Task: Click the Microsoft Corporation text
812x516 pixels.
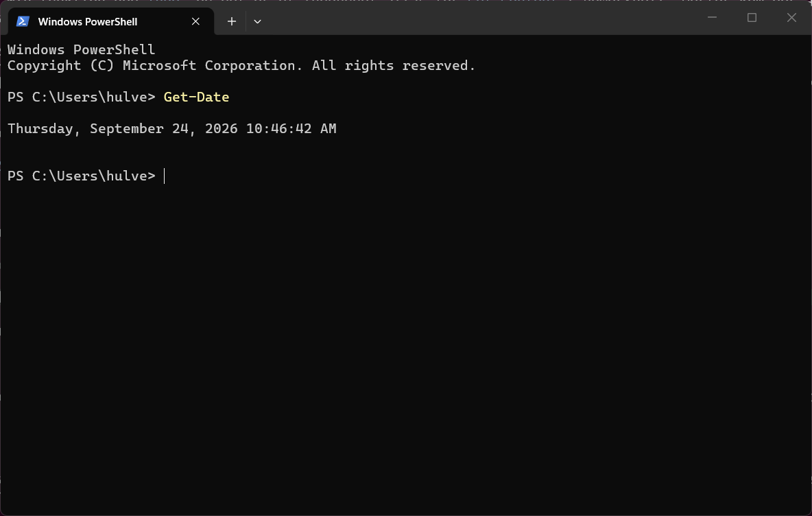Action: pos(213,65)
